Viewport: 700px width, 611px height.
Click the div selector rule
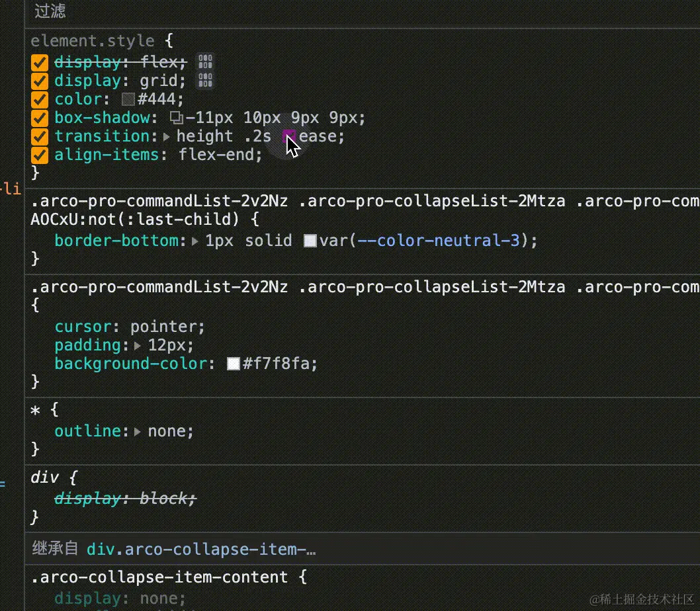pos(44,477)
